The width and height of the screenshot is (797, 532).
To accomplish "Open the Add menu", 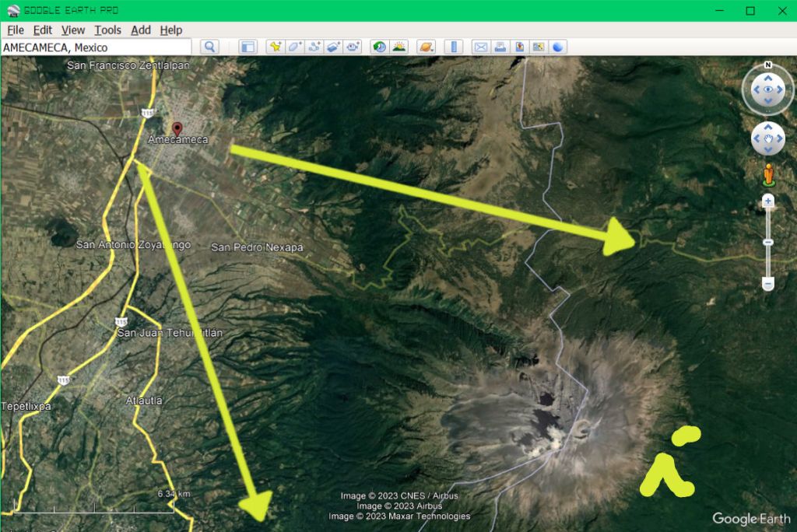I will [x=141, y=30].
